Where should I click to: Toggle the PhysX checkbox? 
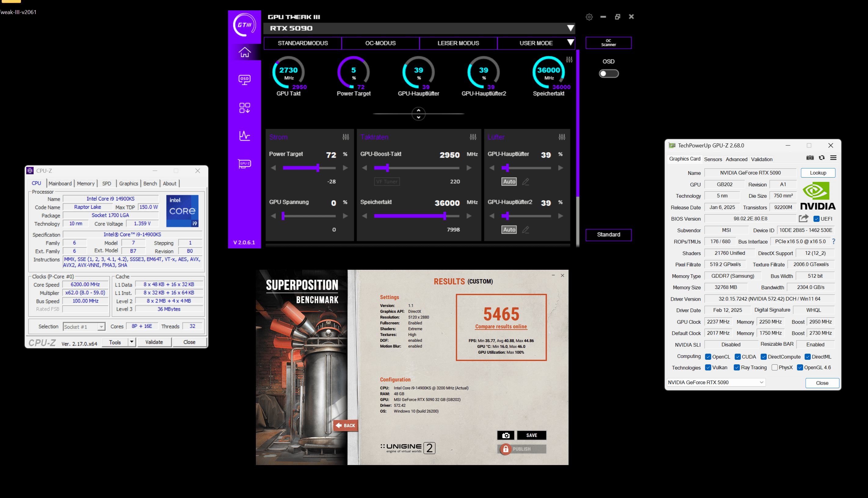pyautogui.click(x=775, y=367)
